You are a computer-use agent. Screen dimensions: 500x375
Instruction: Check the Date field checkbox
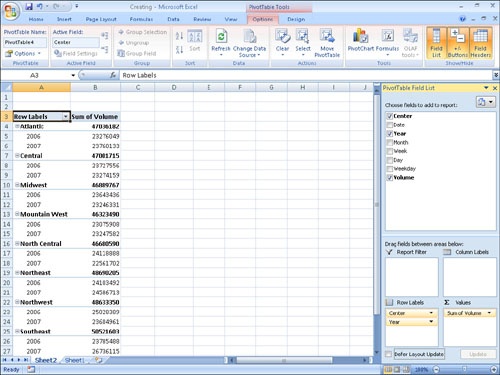[389, 125]
